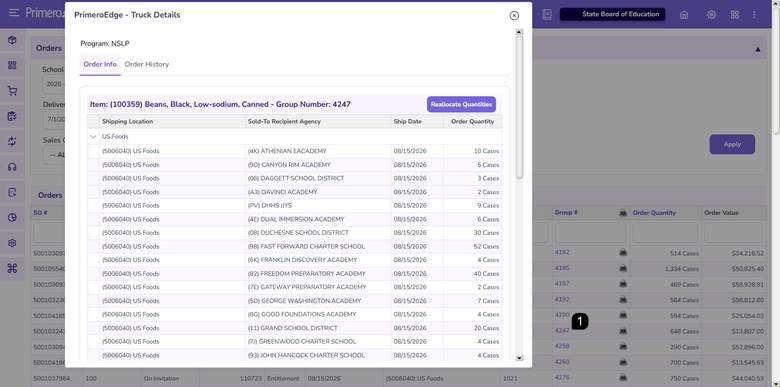Open the apps grid icon in the header
780x387 pixels.
point(735,14)
